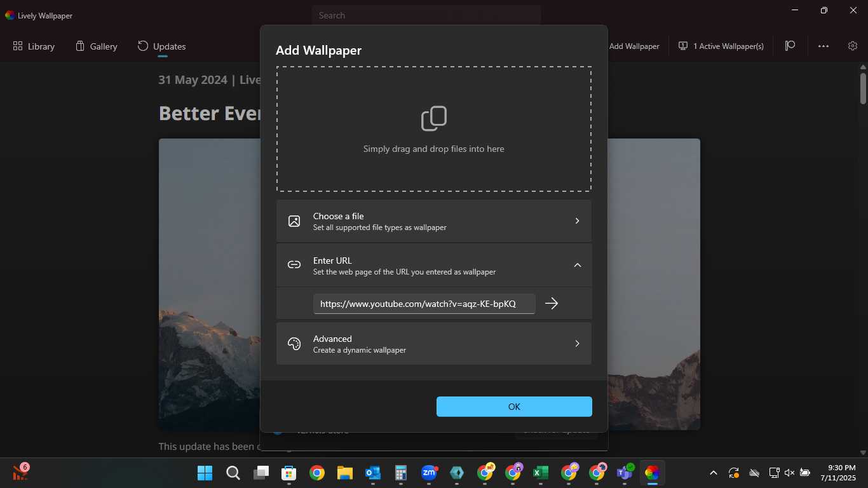Click the OK button
868x488 pixels.
tap(514, 407)
